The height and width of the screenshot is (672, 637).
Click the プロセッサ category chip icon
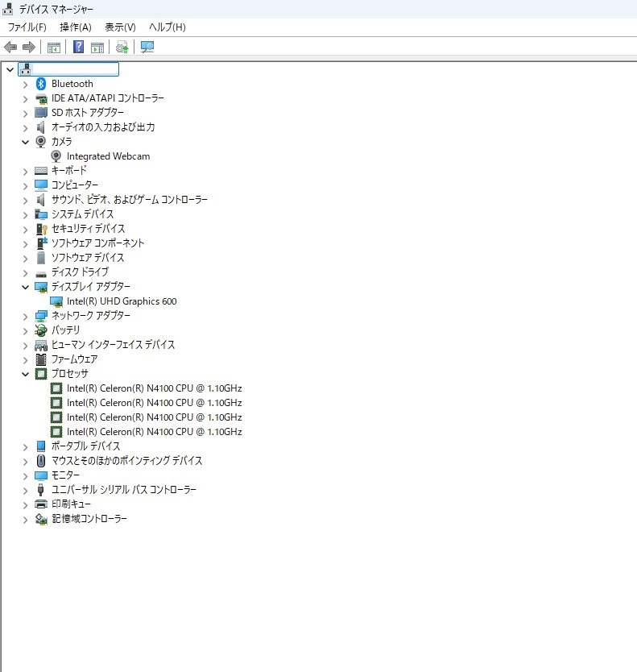(41, 374)
